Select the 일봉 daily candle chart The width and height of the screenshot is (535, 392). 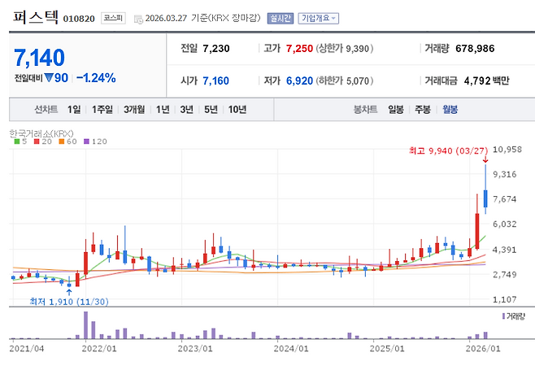396,109
